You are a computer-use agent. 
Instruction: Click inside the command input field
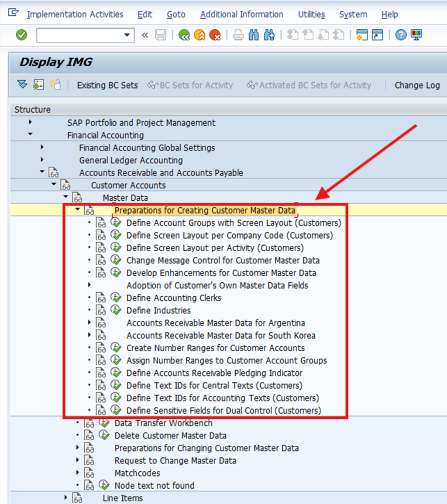pos(79,35)
